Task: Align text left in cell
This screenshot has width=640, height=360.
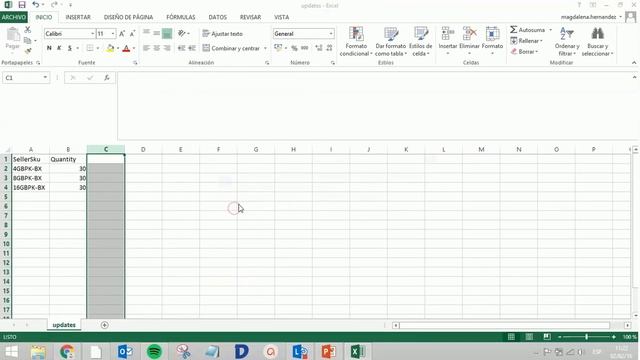Action: tap(146, 48)
